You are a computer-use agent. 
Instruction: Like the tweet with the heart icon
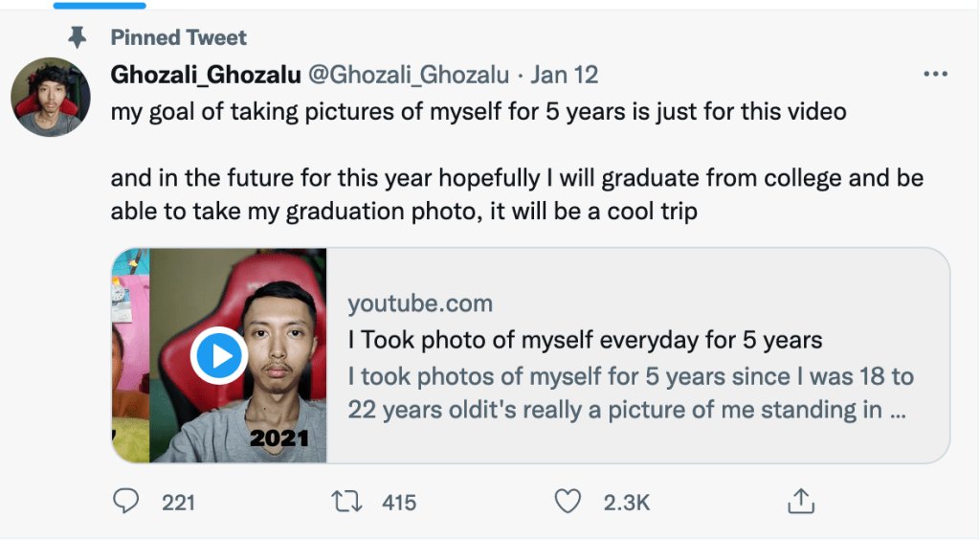click(569, 501)
